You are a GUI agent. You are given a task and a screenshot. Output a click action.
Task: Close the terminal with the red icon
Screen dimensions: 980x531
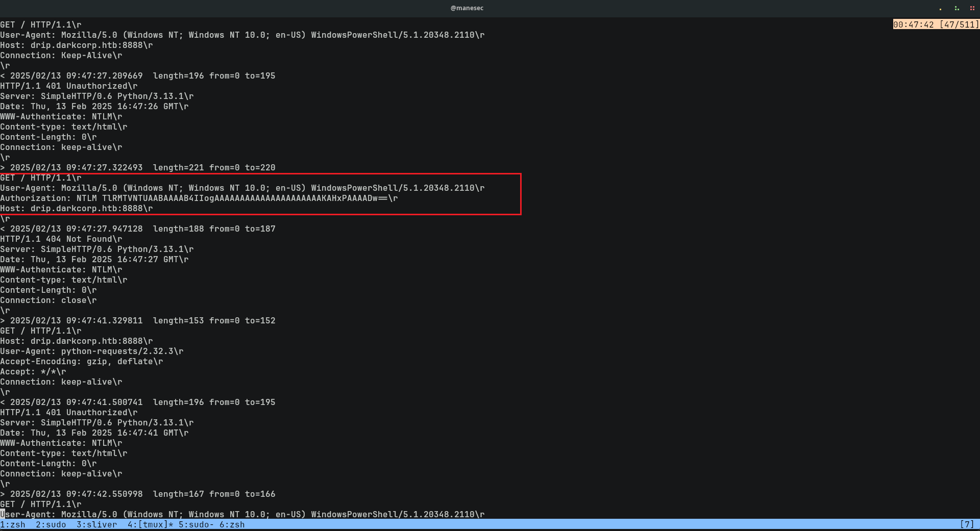(x=972, y=8)
